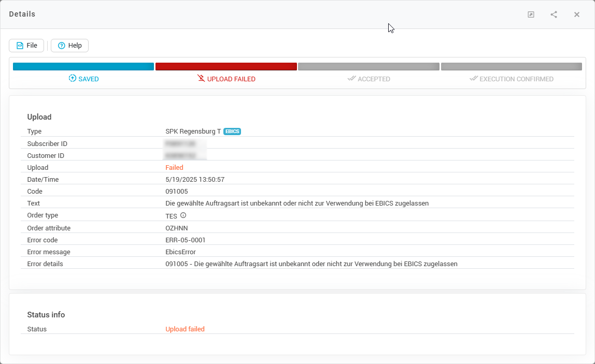Click the orange Failed upload value

pyautogui.click(x=174, y=168)
